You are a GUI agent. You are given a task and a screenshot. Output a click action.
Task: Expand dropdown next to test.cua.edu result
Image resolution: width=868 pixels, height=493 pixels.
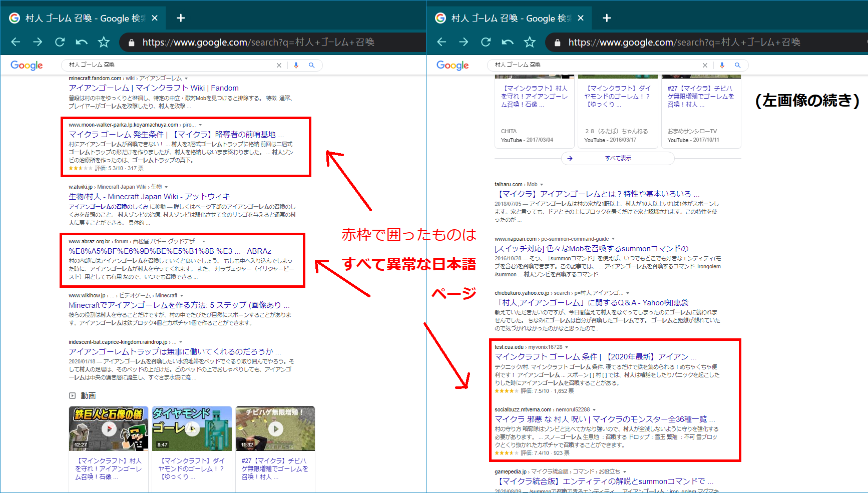[567, 347]
